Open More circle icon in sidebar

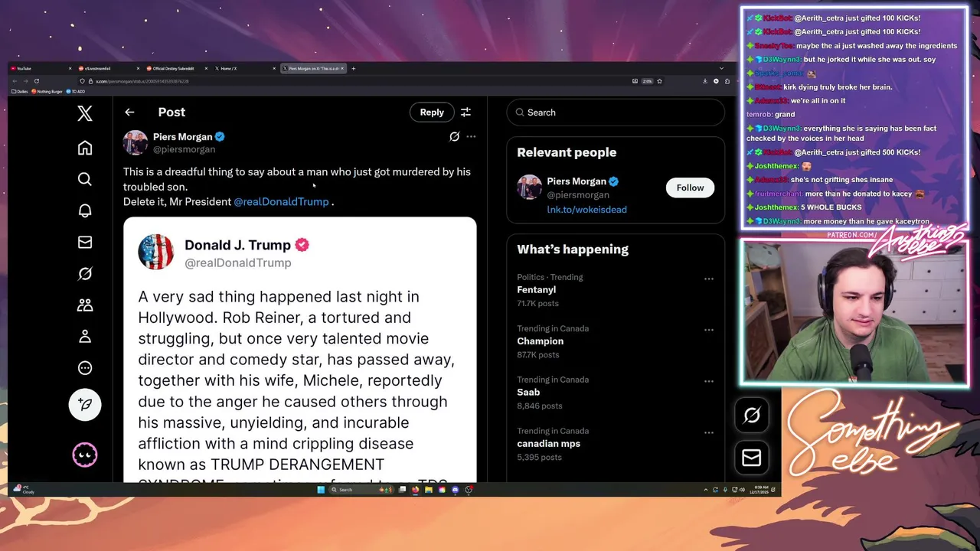pos(85,368)
